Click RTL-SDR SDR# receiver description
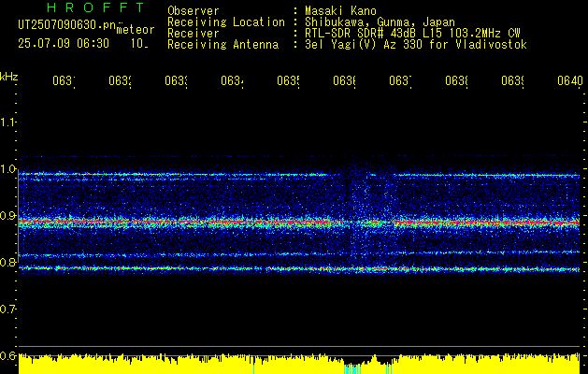The height and width of the screenshot is (374, 588). click(x=412, y=34)
